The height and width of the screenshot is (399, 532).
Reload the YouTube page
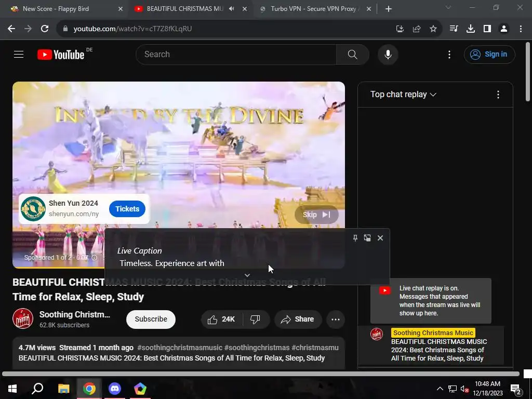(45, 29)
